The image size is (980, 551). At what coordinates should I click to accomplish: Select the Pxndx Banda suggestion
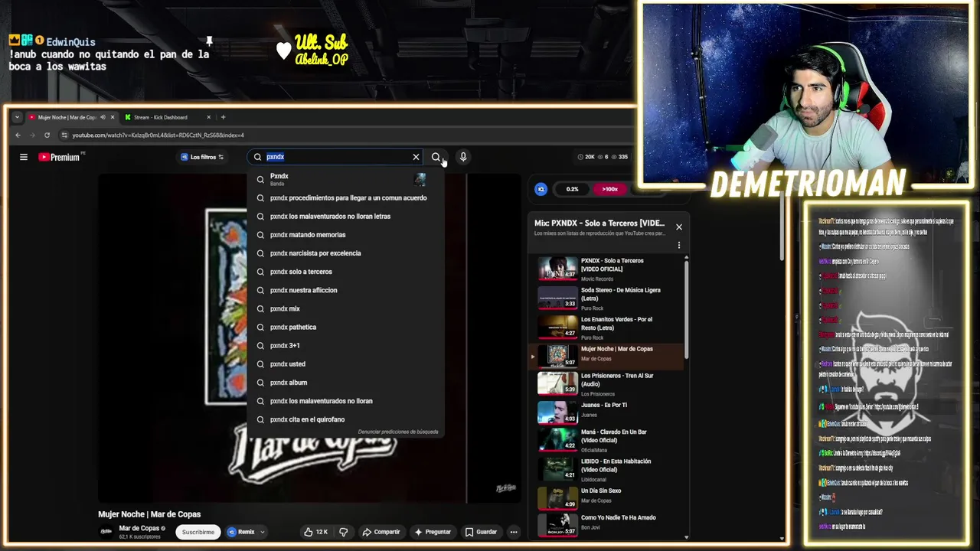pyautogui.click(x=345, y=179)
